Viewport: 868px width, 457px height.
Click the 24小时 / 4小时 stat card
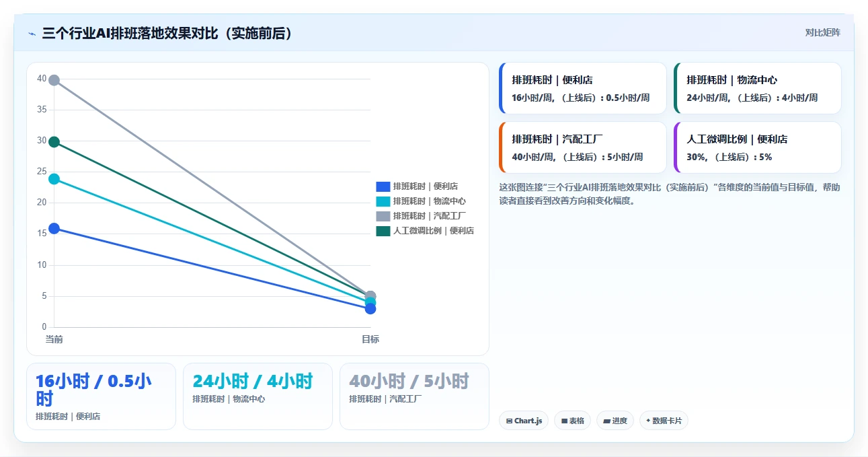tap(258, 396)
